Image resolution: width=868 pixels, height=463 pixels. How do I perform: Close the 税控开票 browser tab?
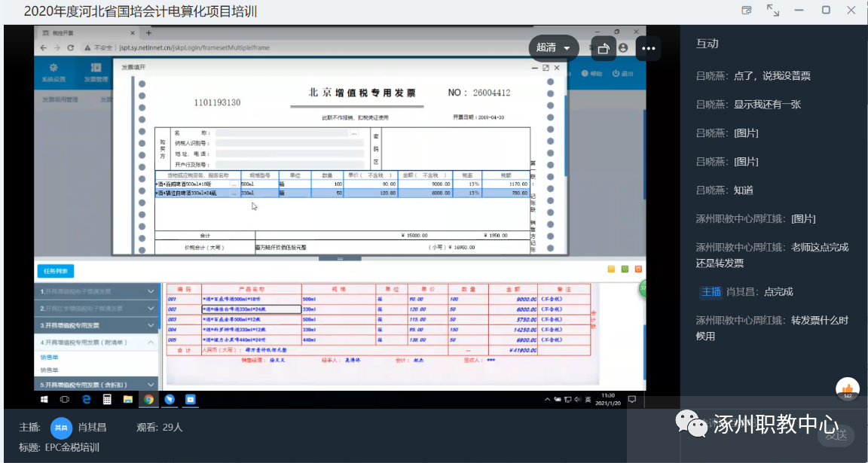tap(133, 33)
